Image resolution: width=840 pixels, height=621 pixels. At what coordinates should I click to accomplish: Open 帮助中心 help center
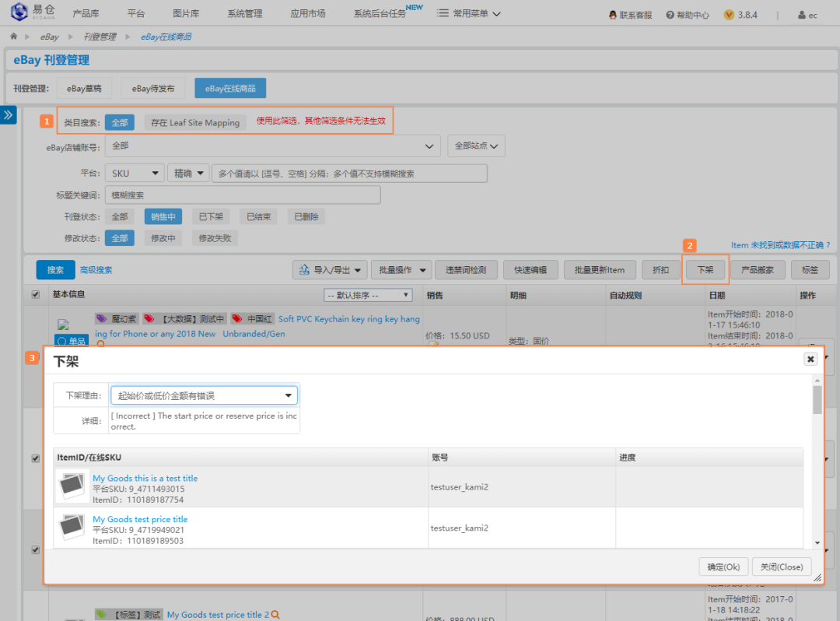point(688,15)
